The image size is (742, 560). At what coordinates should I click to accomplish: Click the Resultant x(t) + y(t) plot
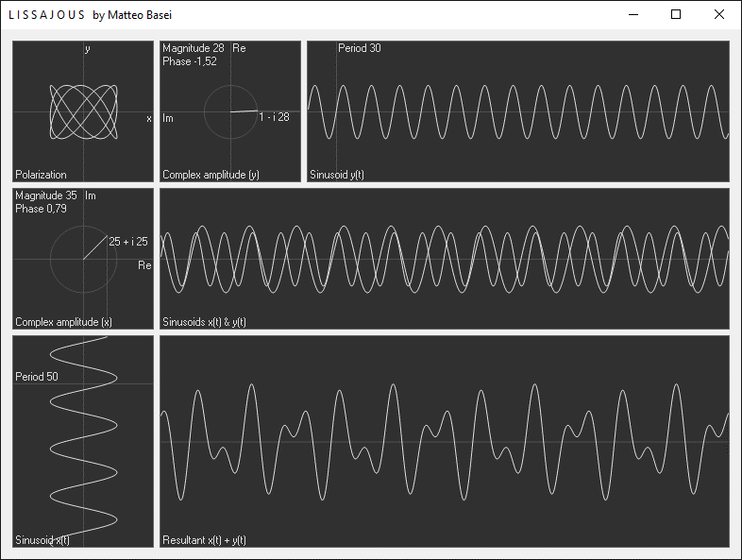445,442
